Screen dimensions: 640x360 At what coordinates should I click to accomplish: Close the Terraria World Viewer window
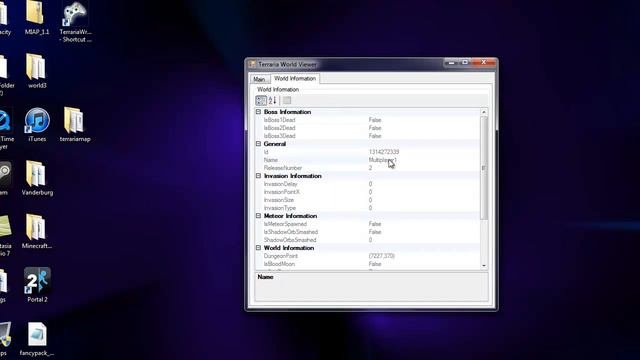point(483,62)
